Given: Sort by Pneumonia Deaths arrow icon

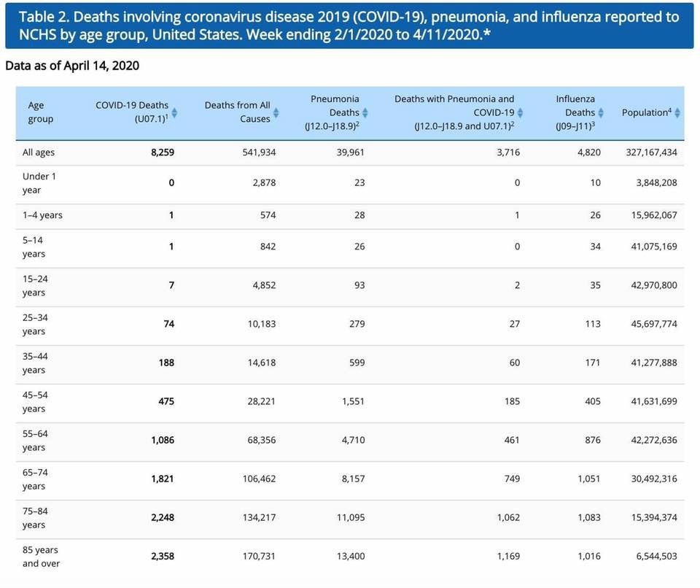Looking at the screenshot, I should [365, 112].
